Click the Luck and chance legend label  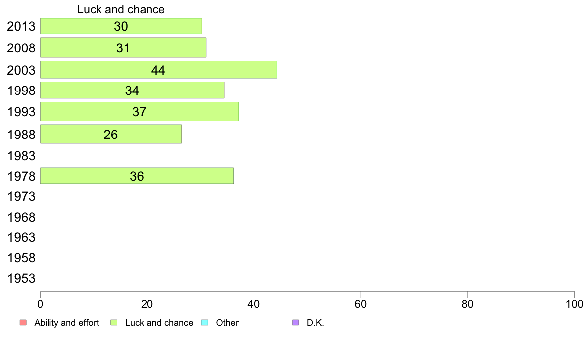[159, 323]
